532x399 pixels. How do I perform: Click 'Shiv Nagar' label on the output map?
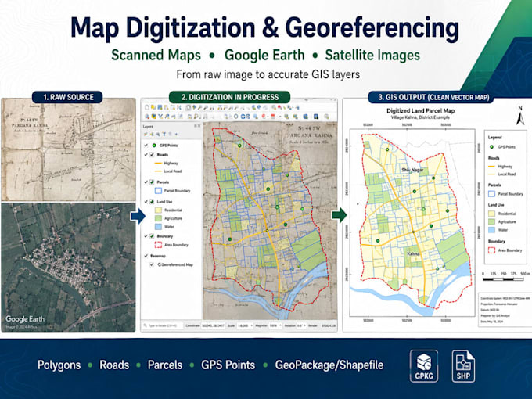click(412, 170)
